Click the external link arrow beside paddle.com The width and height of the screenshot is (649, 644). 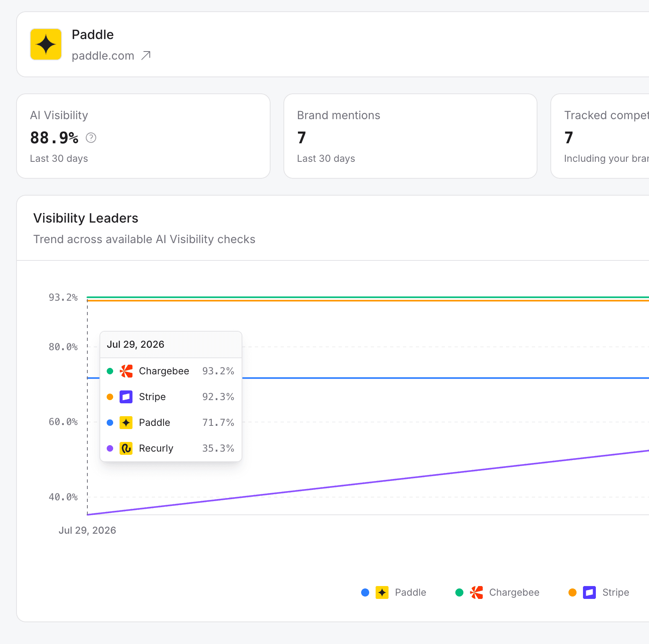pyautogui.click(x=146, y=56)
